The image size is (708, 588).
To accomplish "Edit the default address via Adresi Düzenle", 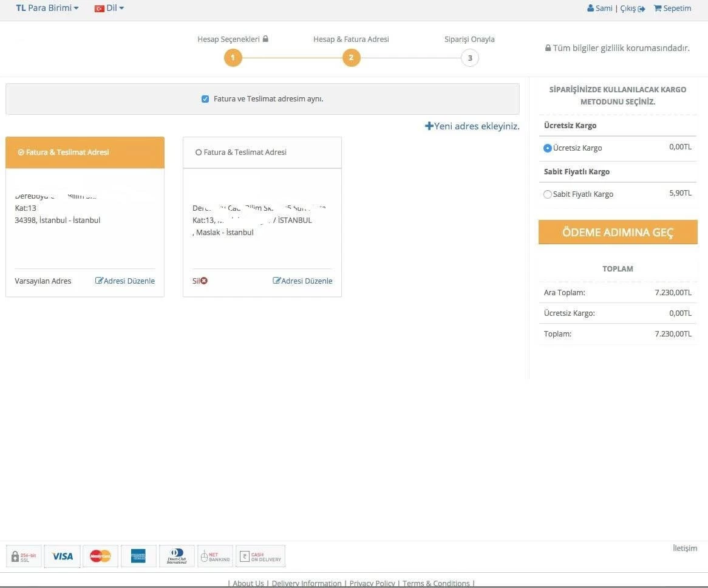I will coord(124,281).
